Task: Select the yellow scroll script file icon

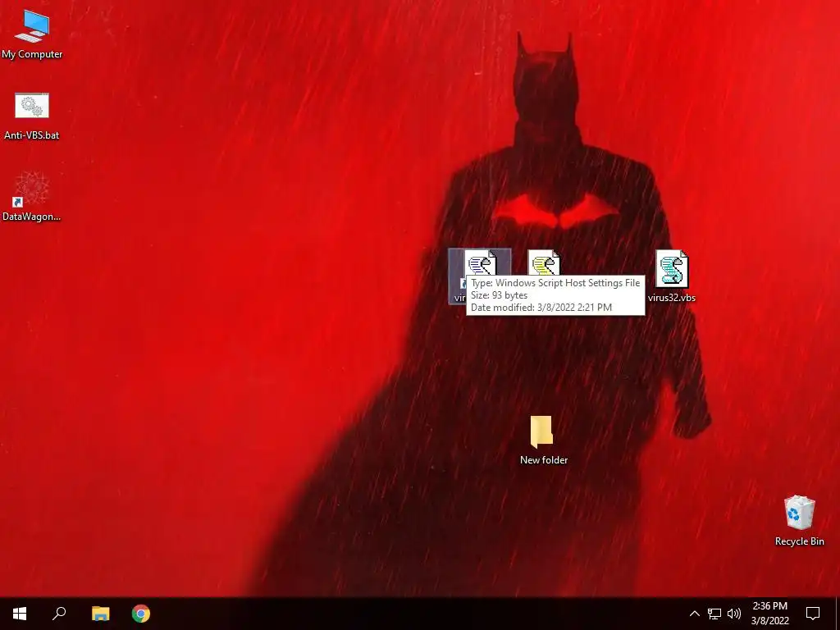Action: tap(544, 262)
